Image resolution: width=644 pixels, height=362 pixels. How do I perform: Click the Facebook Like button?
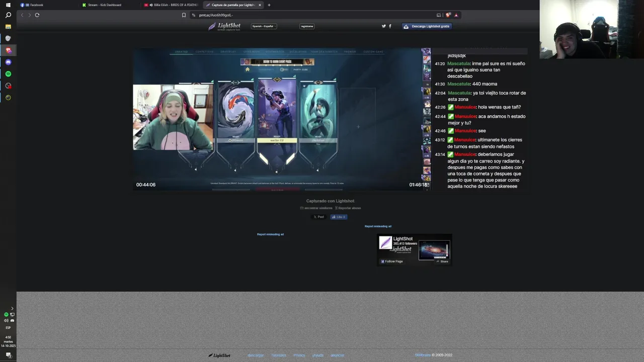339,217
